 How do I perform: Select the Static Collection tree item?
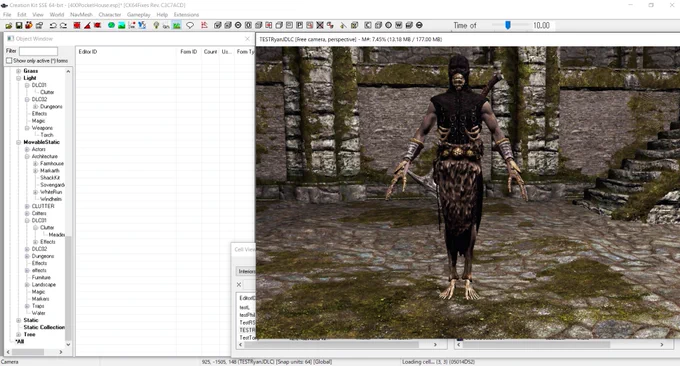(44, 327)
